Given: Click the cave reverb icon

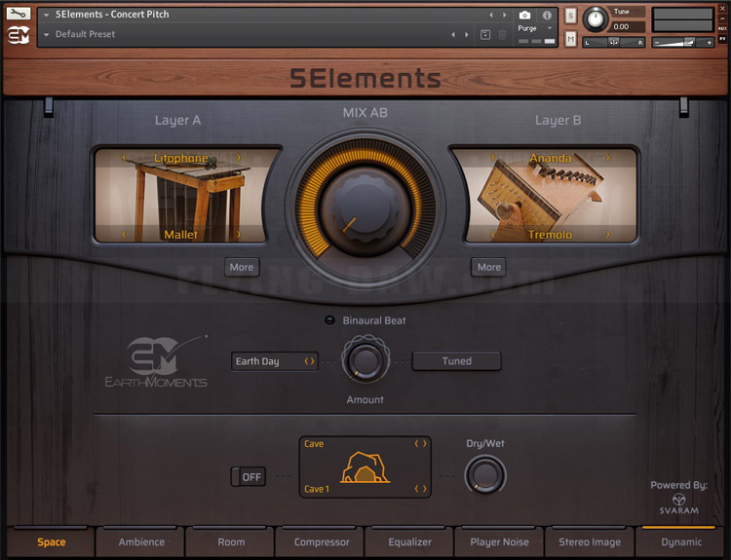Looking at the screenshot, I should pyautogui.click(x=365, y=467).
